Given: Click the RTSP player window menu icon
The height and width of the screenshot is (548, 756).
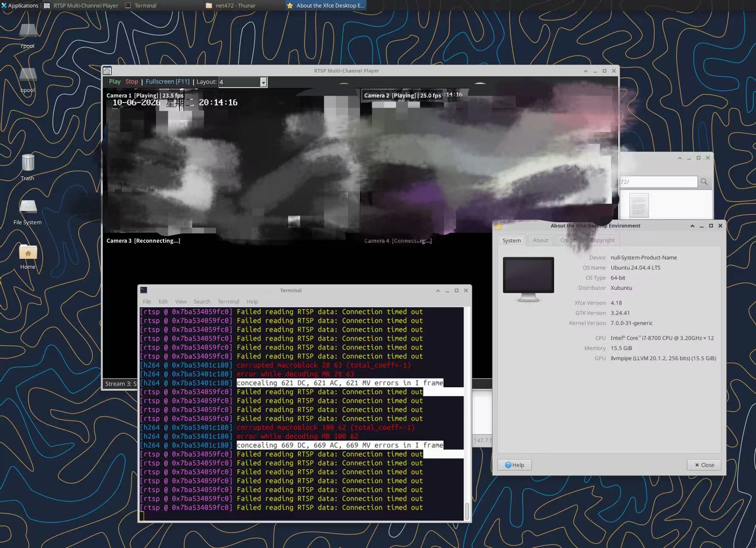Looking at the screenshot, I should point(107,71).
